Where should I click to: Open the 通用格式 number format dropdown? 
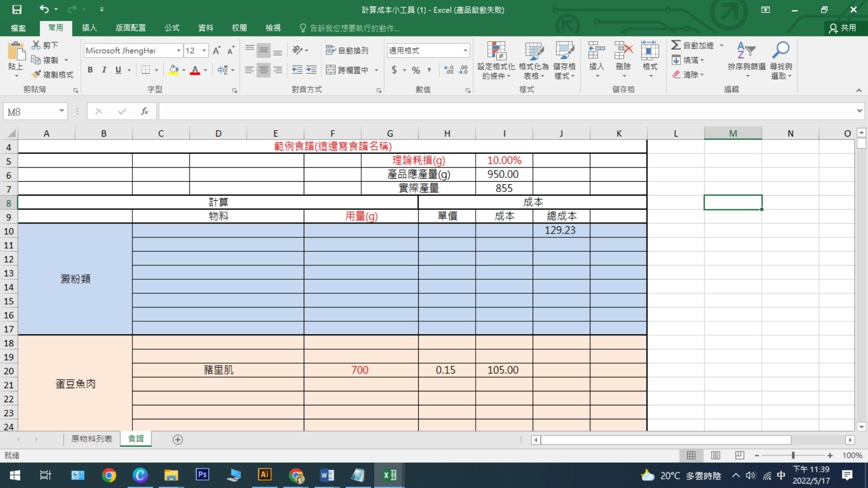pos(466,50)
